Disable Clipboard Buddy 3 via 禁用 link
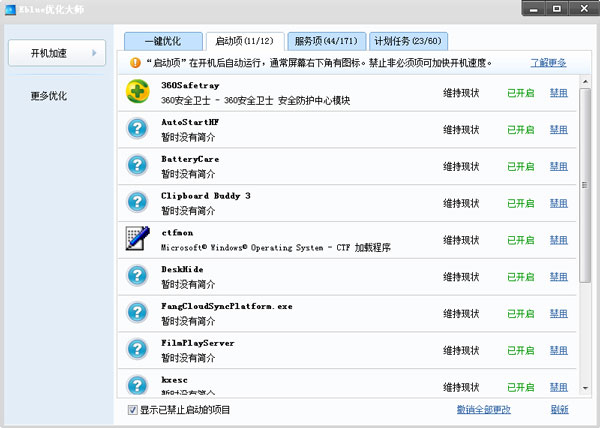This screenshot has width=600, height=428. (x=559, y=203)
